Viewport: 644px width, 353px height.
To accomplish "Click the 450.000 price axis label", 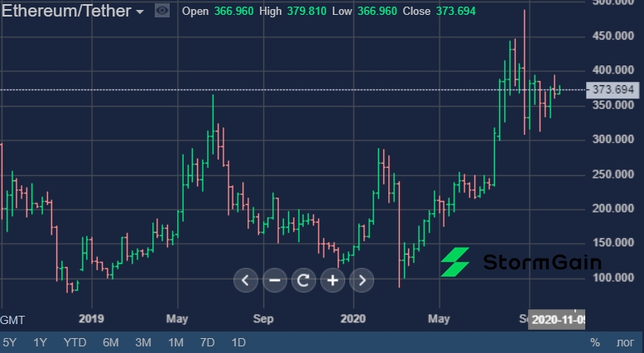I will click(613, 36).
